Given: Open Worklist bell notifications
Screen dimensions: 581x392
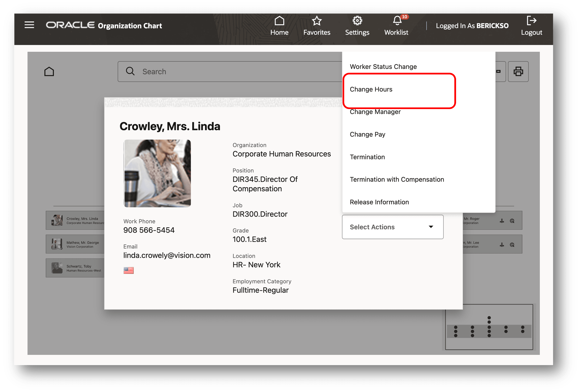Looking at the screenshot, I should pos(396,26).
